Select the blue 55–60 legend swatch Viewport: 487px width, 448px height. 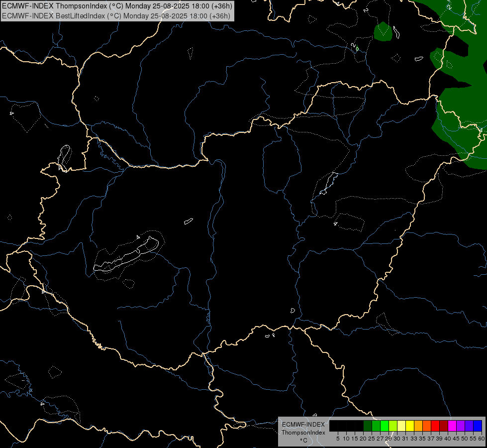click(478, 426)
